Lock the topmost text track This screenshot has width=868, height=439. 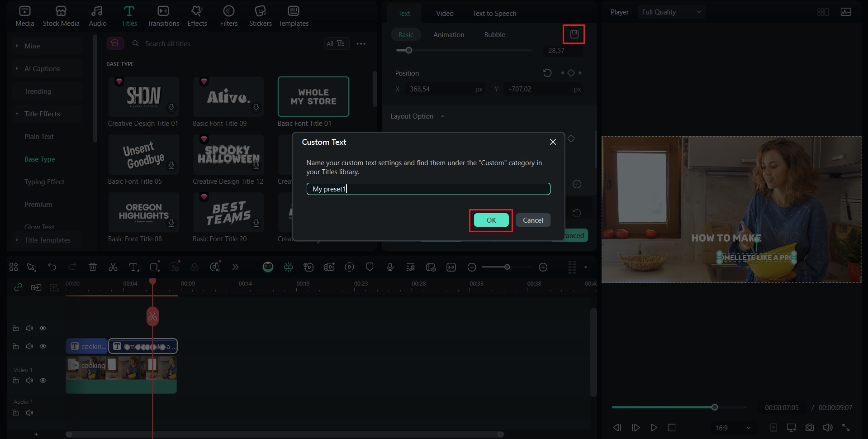(x=15, y=328)
